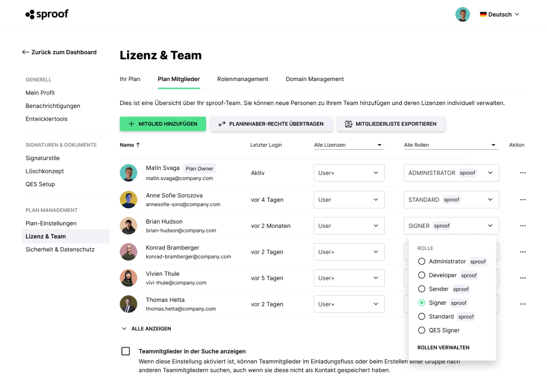Open Signaturstile in sidebar
The height and width of the screenshot is (392, 547).
point(43,158)
